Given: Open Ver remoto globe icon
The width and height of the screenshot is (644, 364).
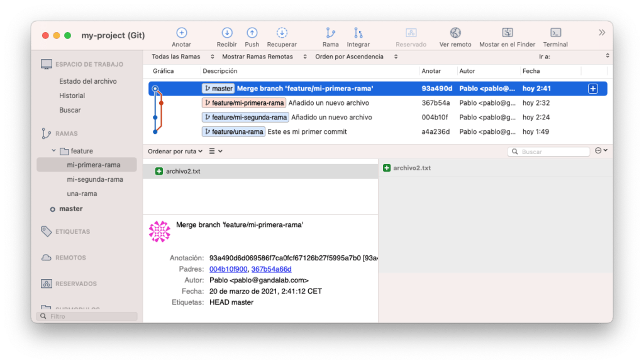Looking at the screenshot, I should tap(455, 33).
